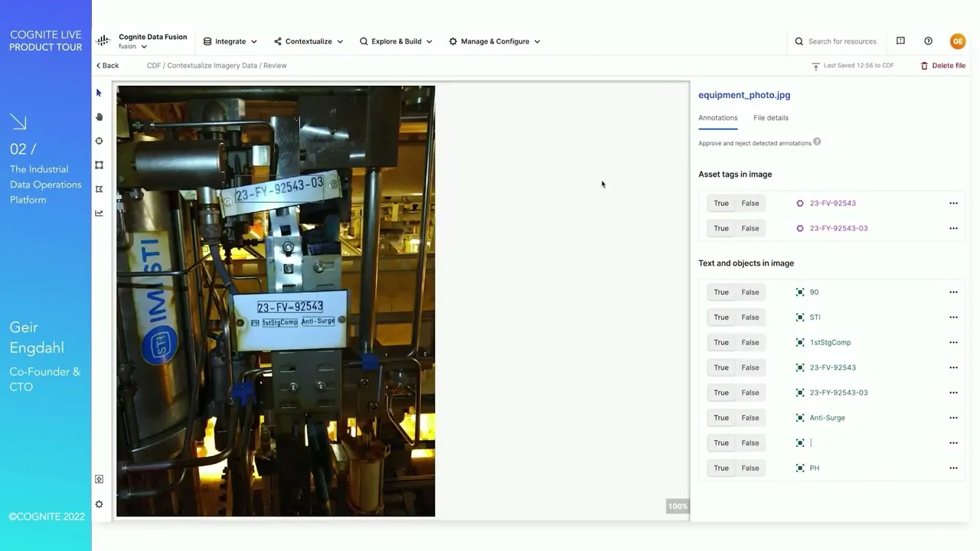The width and height of the screenshot is (980, 551).
Task: Click the help icon beside annotation instructions
Action: coord(817,142)
